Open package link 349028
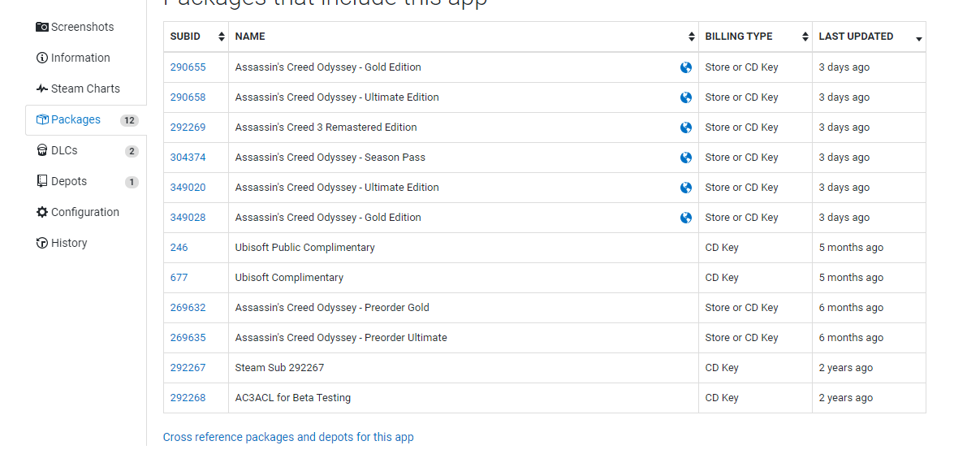The height and width of the screenshot is (454, 980). pos(188,218)
